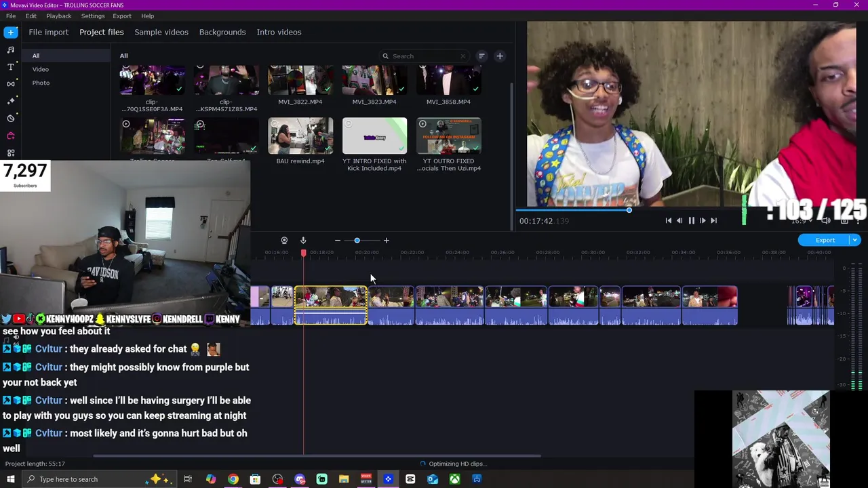Viewport: 868px width, 488px height.
Task: Select the Project files tab
Action: pos(102,32)
